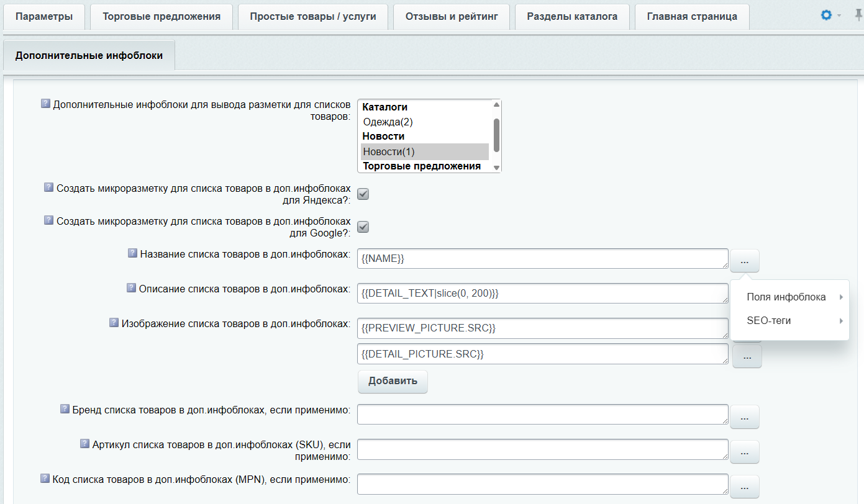Open placeholder picker for the name field
The height and width of the screenshot is (504, 864).
(745, 261)
